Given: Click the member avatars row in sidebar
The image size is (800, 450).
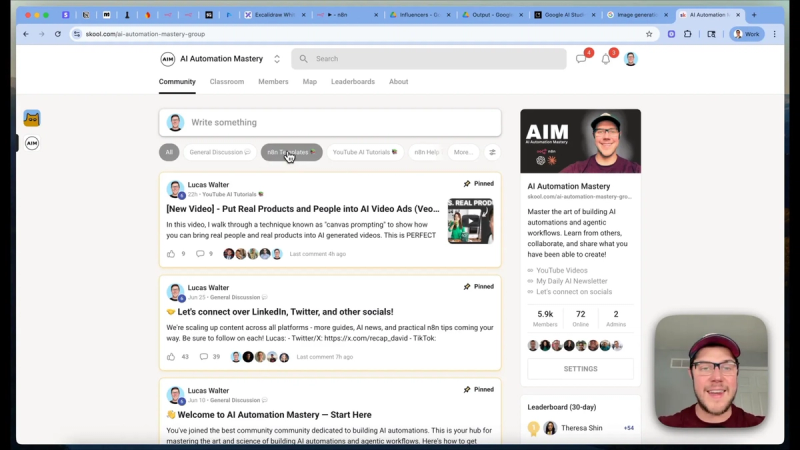Looking at the screenshot, I should click(575, 345).
